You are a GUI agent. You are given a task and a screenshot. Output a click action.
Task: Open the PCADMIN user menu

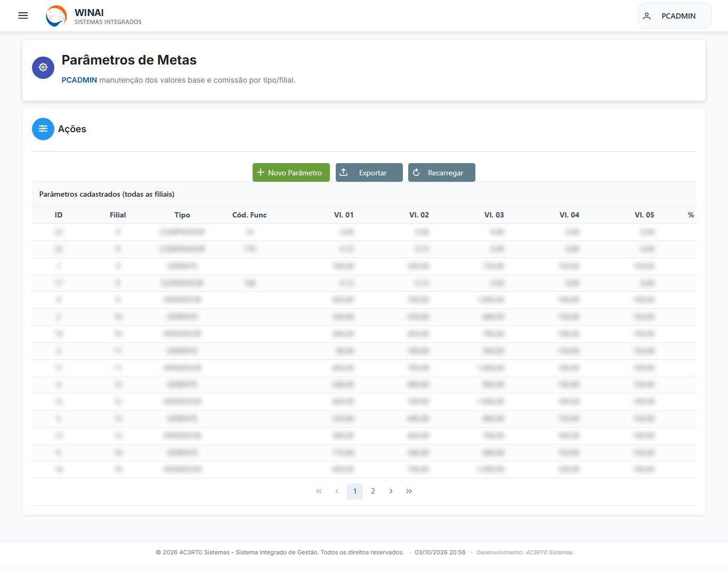(675, 16)
